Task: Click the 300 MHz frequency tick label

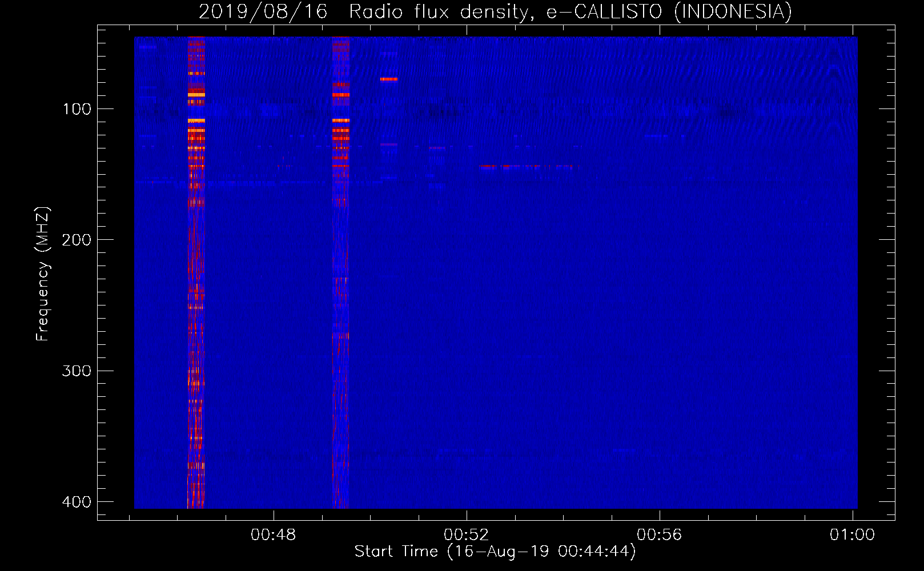Action: click(x=77, y=371)
